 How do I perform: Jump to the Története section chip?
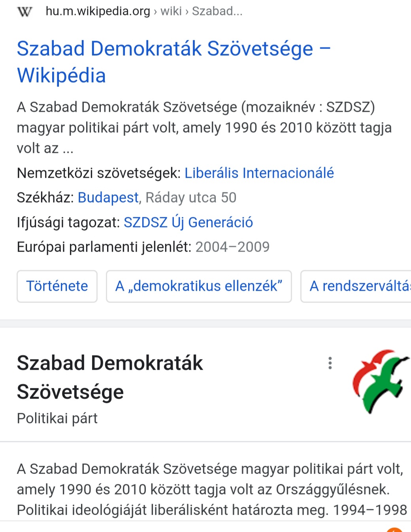(x=57, y=286)
